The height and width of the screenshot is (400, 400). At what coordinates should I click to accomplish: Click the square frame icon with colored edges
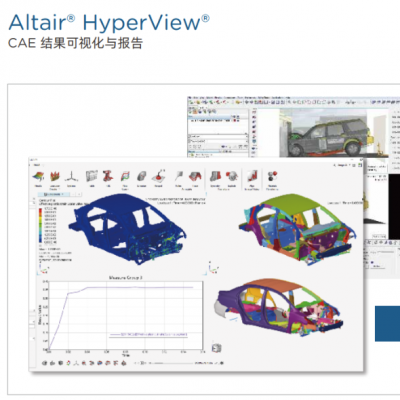tap(125, 176)
